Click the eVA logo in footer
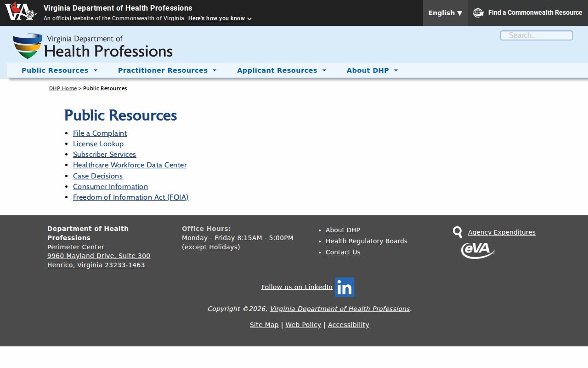The width and height of the screenshot is (588, 368). [x=478, y=251]
